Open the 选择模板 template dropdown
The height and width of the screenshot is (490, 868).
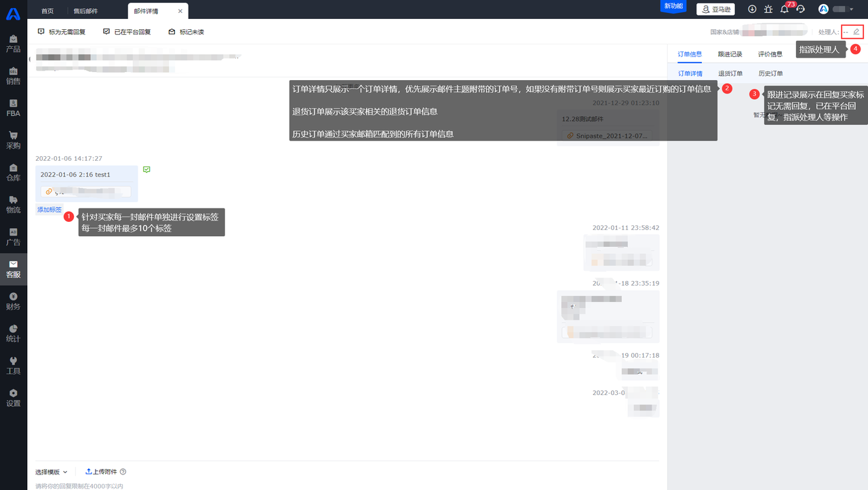[x=52, y=472]
